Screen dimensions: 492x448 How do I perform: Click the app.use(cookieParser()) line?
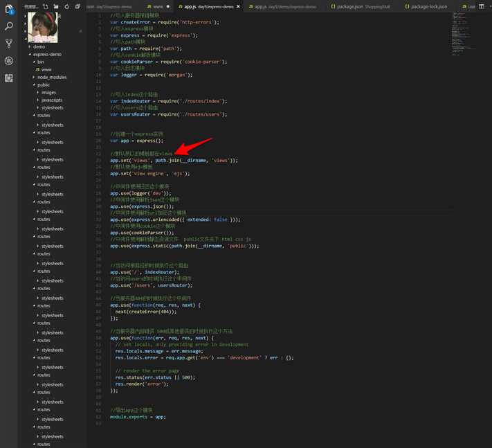(142, 233)
